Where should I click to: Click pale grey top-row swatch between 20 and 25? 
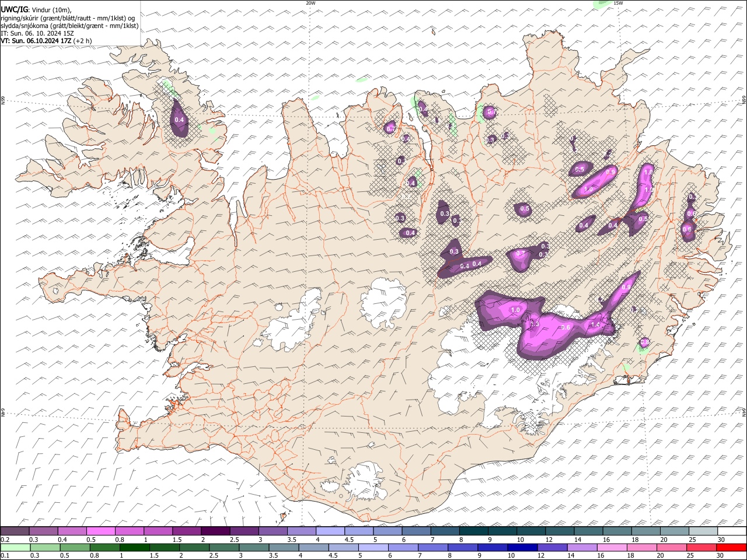point(674,531)
